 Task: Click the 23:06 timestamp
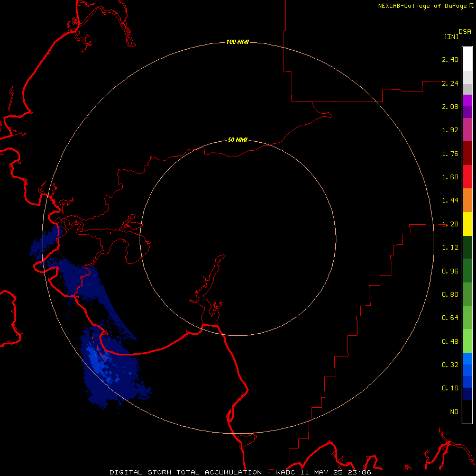click(359, 472)
